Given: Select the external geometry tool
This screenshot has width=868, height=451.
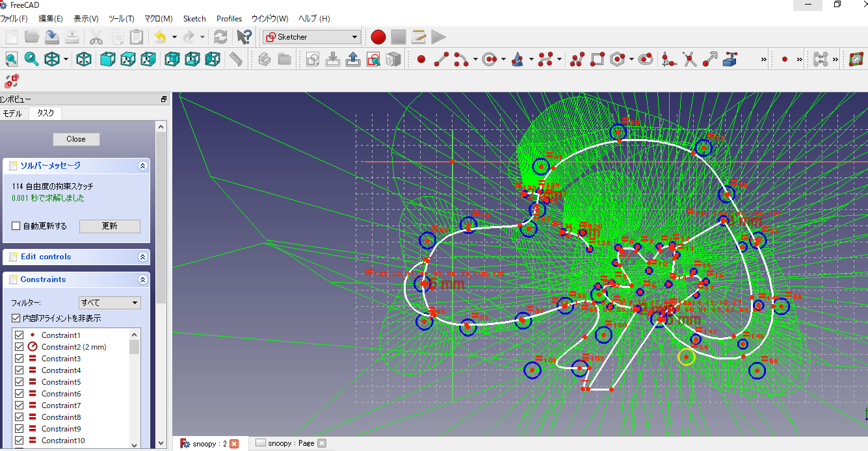Looking at the screenshot, I should tap(730, 60).
